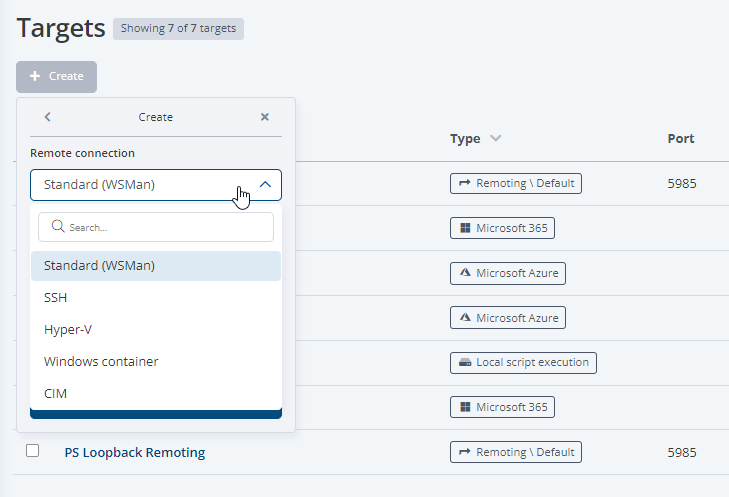This screenshot has height=497, width=729.
Task: Click the Port column header
Action: (x=681, y=139)
